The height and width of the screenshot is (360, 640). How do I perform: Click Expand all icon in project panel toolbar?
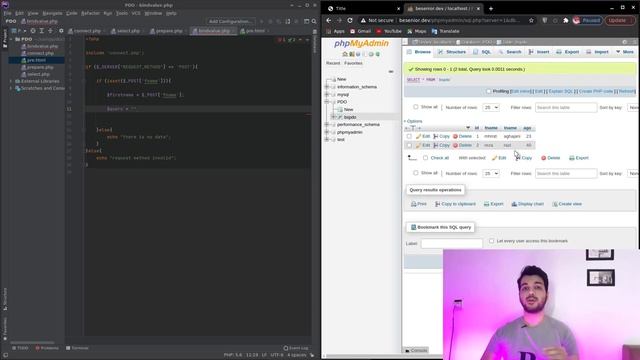(x=42, y=31)
